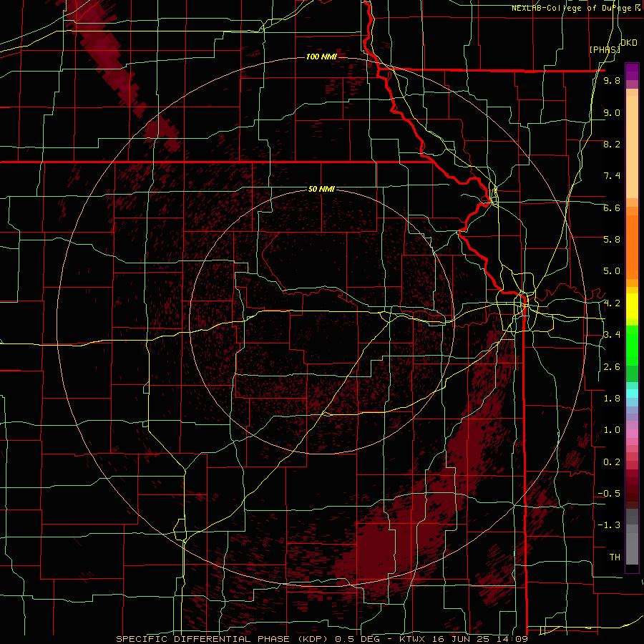Click the 9.8 scale value

pos(612,80)
